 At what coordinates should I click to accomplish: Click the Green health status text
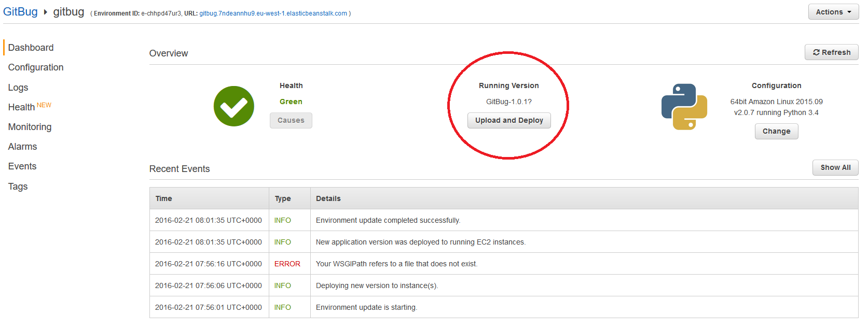click(x=291, y=102)
